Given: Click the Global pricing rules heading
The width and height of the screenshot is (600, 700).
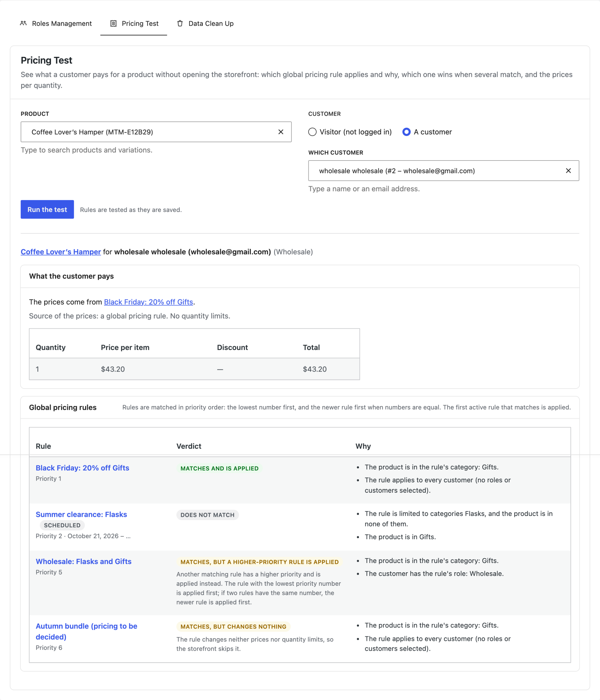Looking at the screenshot, I should coord(63,407).
